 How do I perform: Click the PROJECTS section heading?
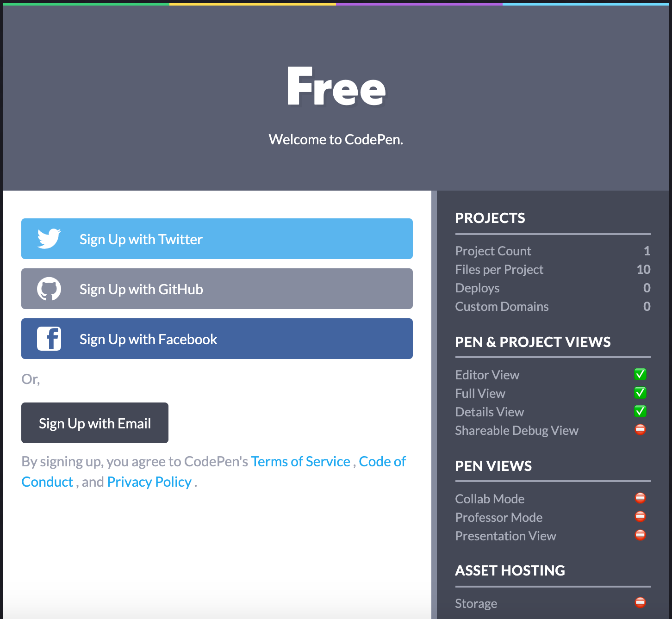tap(490, 218)
